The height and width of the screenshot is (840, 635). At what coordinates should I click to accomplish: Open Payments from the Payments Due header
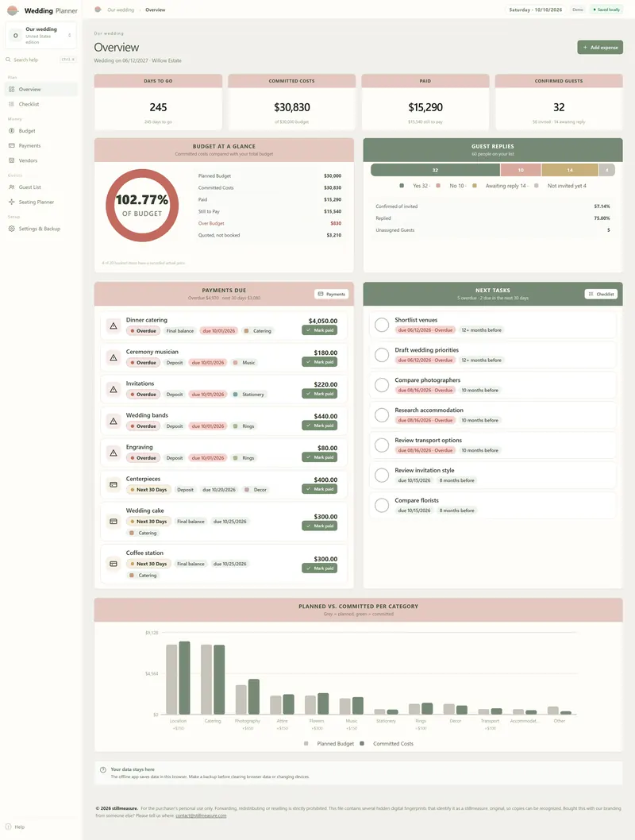(332, 294)
